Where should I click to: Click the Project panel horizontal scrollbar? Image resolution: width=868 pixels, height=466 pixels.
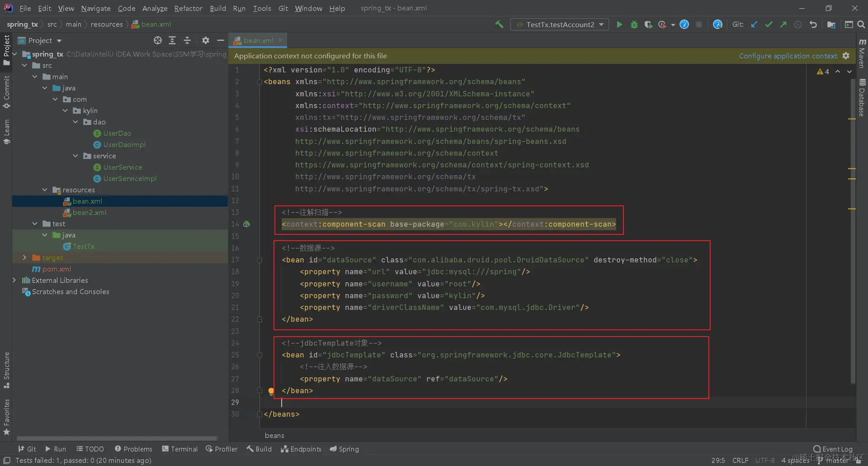[117, 438]
